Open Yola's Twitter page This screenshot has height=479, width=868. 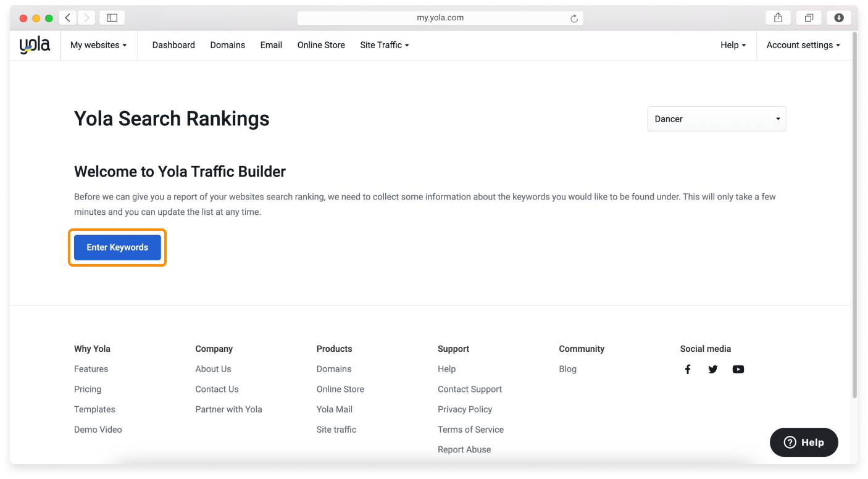713,369
